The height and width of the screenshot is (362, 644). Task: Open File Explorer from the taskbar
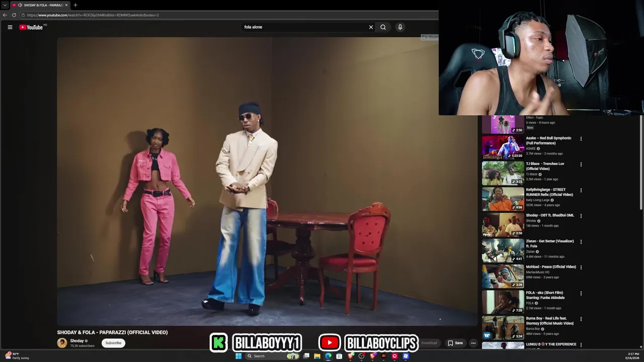tap(317, 356)
